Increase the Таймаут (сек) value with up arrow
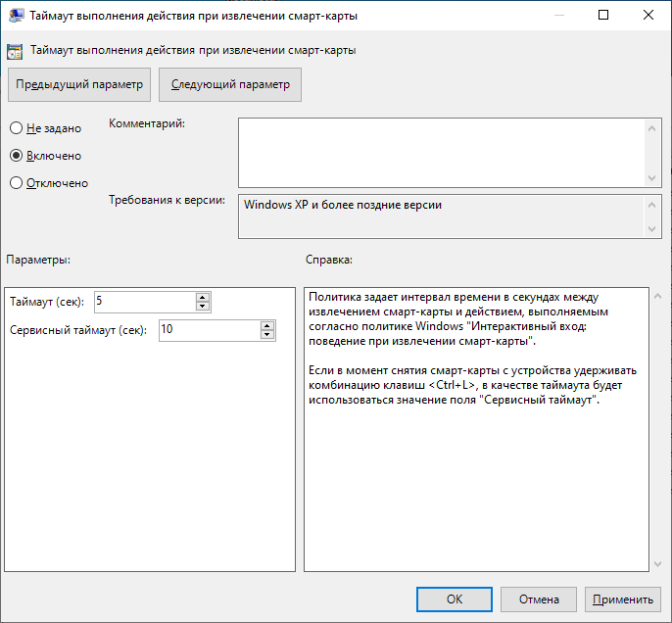Image resolution: width=672 pixels, height=623 pixels. [x=203, y=297]
